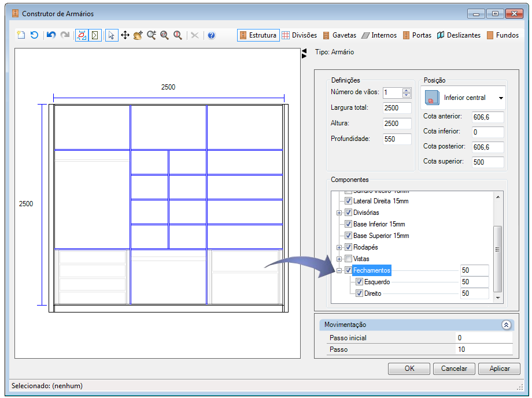532x398 pixels.
Task: Uncheck the Lateral Direita 15mm checkbox
Action: [348, 201]
